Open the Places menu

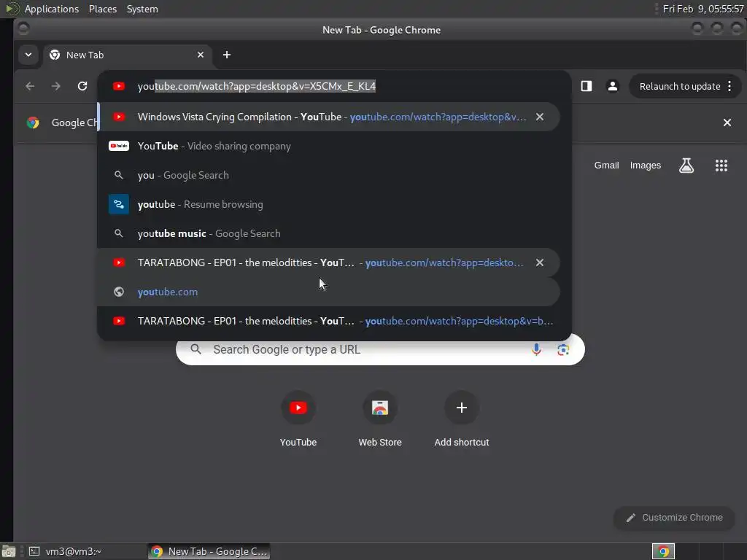click(103, 9)
